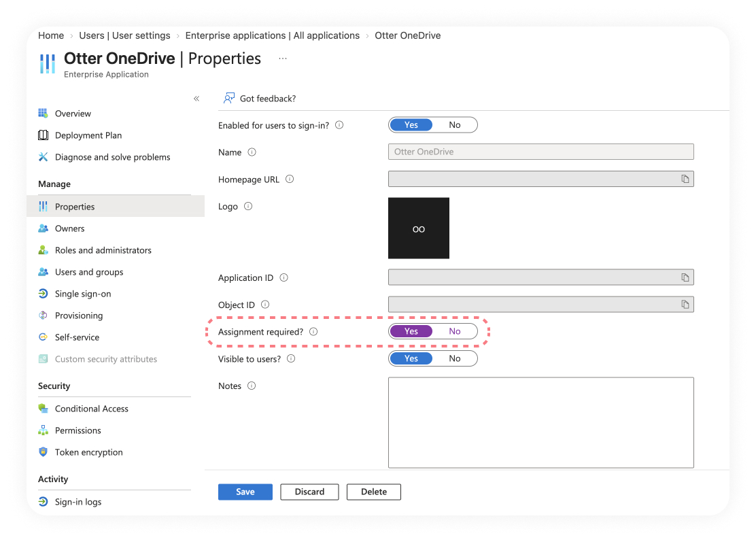
Task: Open Users and groups in sidebar
Action: pos(89,272)
